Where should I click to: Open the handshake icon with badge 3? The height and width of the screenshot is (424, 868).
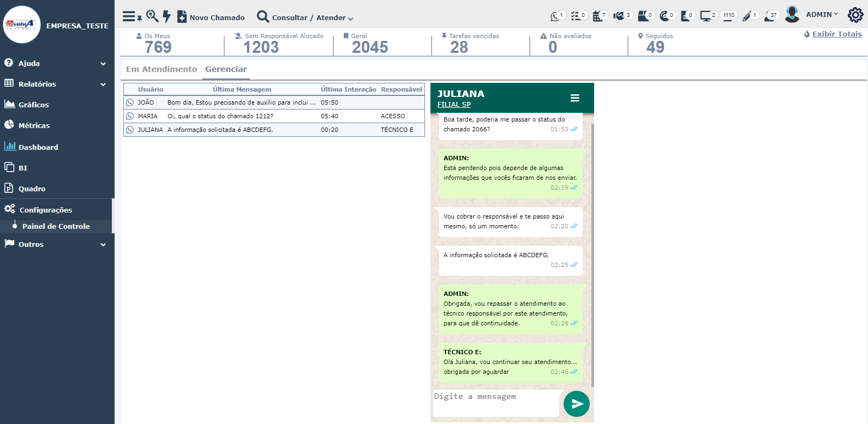coord(622,16)
